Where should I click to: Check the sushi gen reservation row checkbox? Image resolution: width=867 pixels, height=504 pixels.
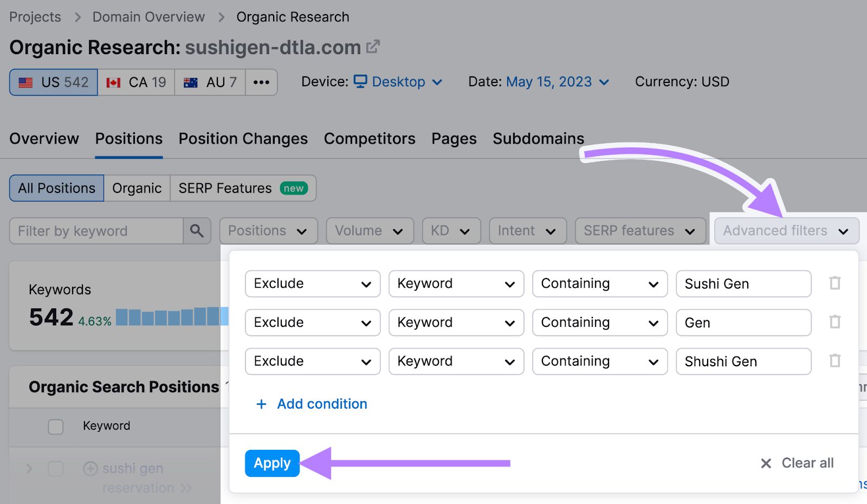[x=56, y=468]
